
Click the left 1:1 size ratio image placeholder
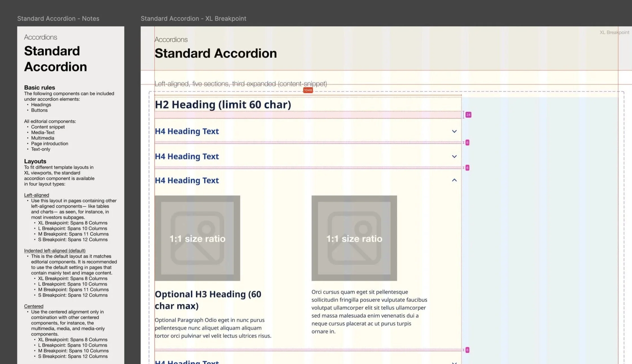click(197, 238)
